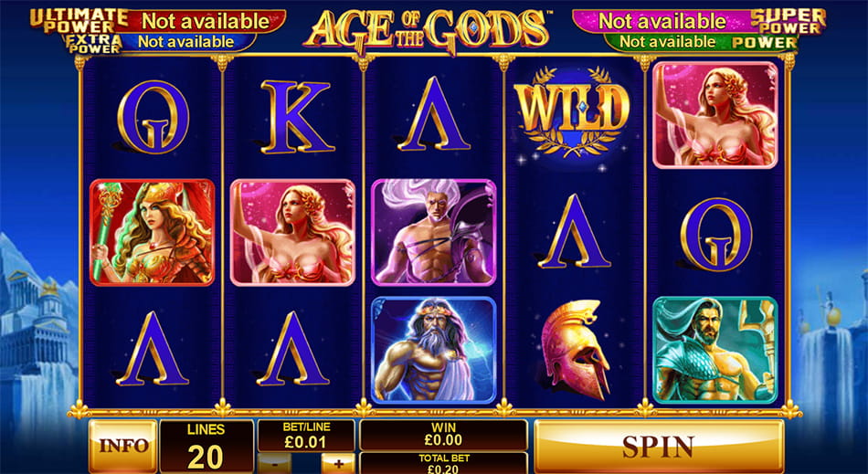Open the INFO paytable button
868x474 pixels.
point(123,446)
